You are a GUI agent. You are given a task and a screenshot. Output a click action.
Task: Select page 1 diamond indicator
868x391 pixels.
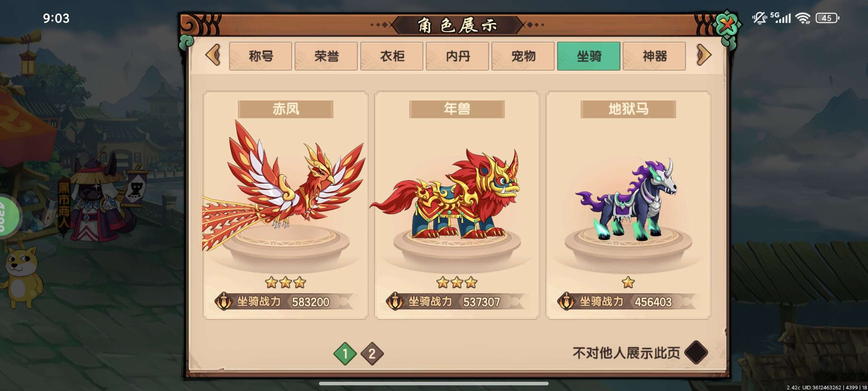coord(345,353)
